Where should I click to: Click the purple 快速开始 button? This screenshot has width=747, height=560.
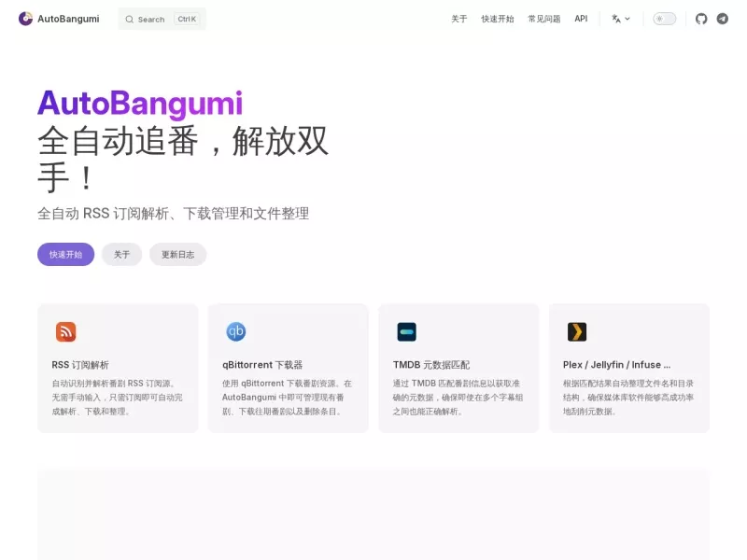pyautogui.click(x=65, y=254)
